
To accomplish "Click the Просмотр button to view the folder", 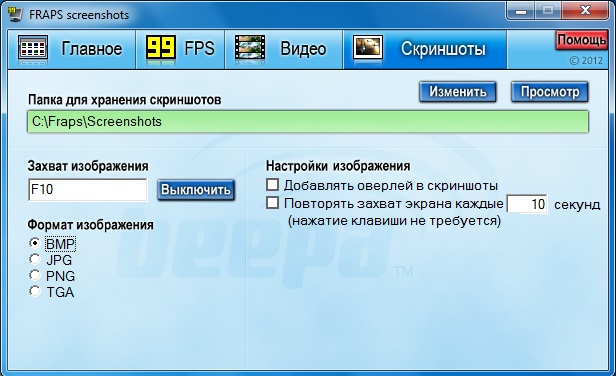I will [x=550, y=92].
